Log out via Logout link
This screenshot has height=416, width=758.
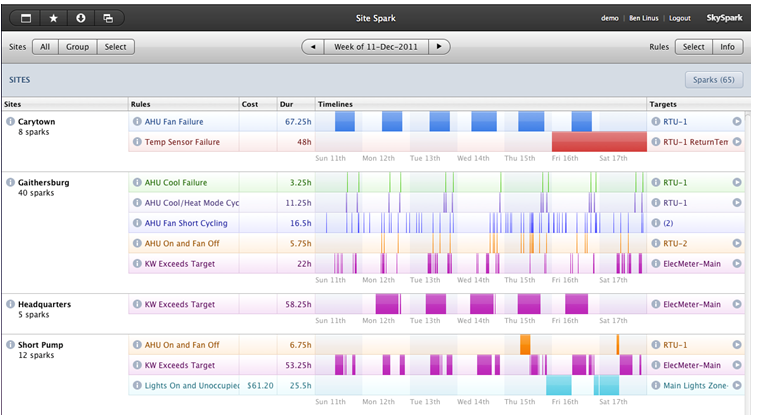[x=680, y=18]
